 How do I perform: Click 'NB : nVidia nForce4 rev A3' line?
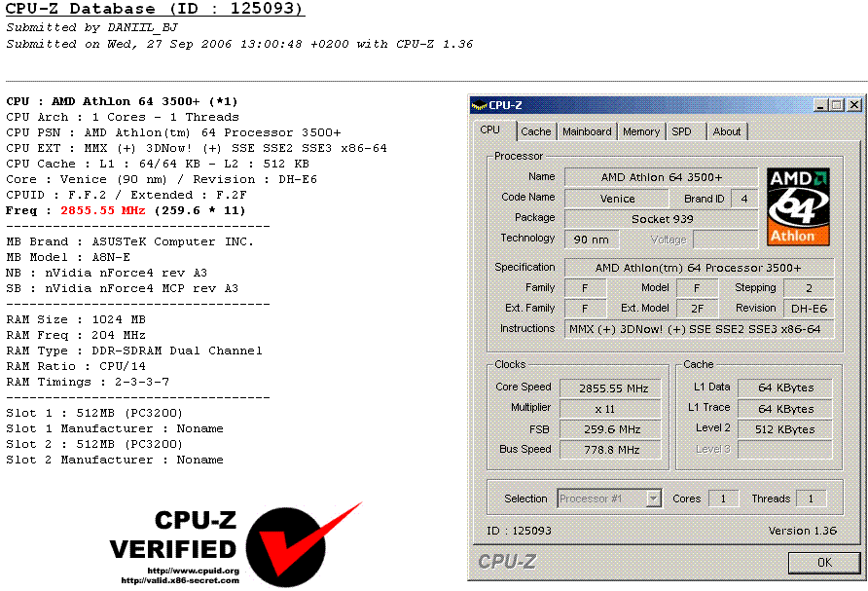click(106, 273)
